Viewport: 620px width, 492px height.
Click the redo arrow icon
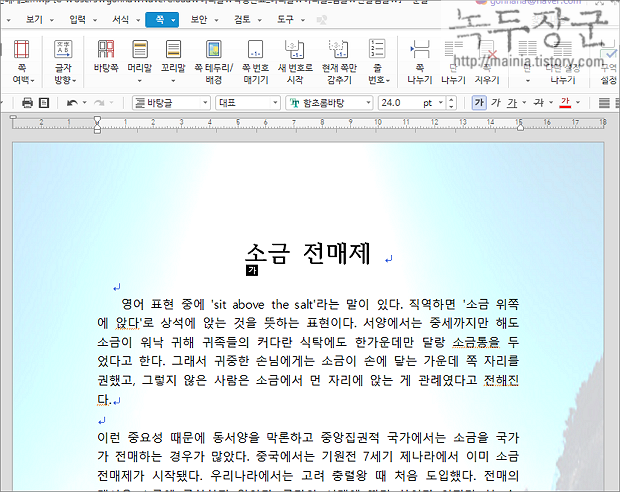pyautogui.click(x=99, y=103)
